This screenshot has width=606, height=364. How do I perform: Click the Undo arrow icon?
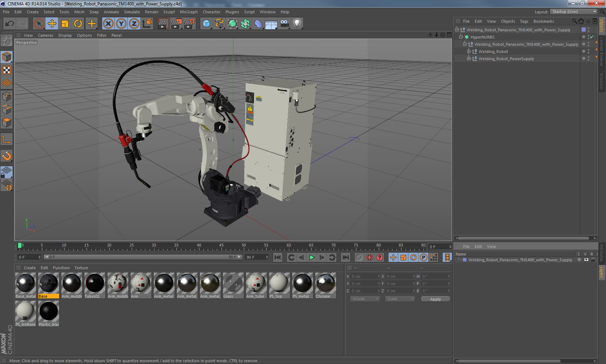click(x=9, y=24)
